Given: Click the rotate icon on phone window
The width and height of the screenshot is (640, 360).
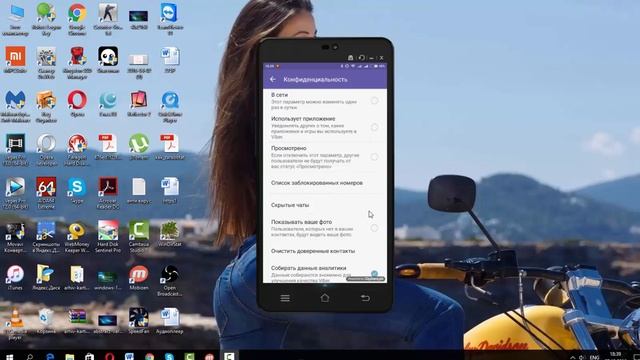Looking at the screenshot, I should coord(361,58).
